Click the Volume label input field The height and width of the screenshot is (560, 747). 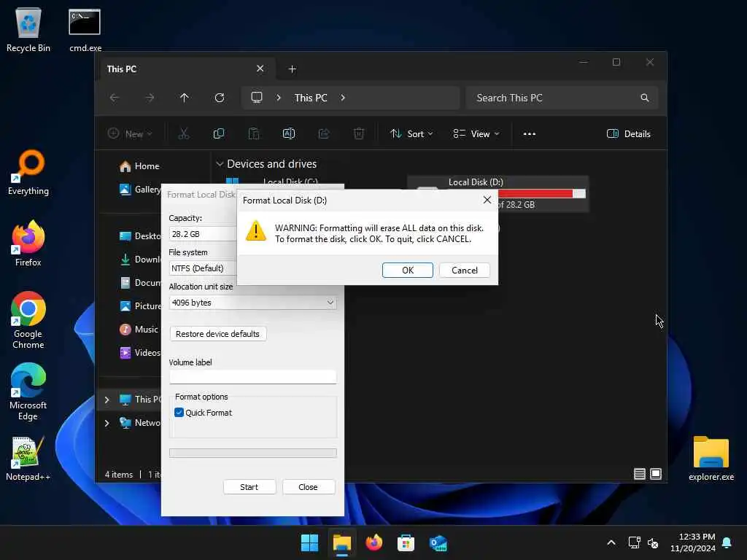252,377
